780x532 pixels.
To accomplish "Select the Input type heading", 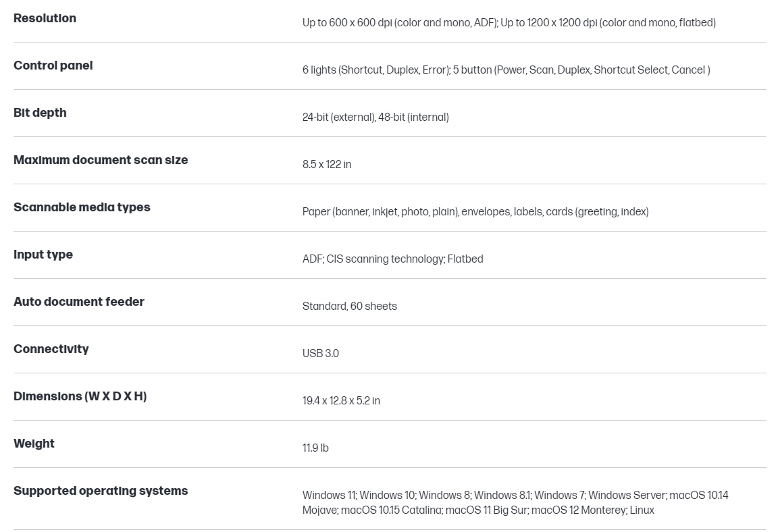I will pyautogui.click(x=43, y=255).
